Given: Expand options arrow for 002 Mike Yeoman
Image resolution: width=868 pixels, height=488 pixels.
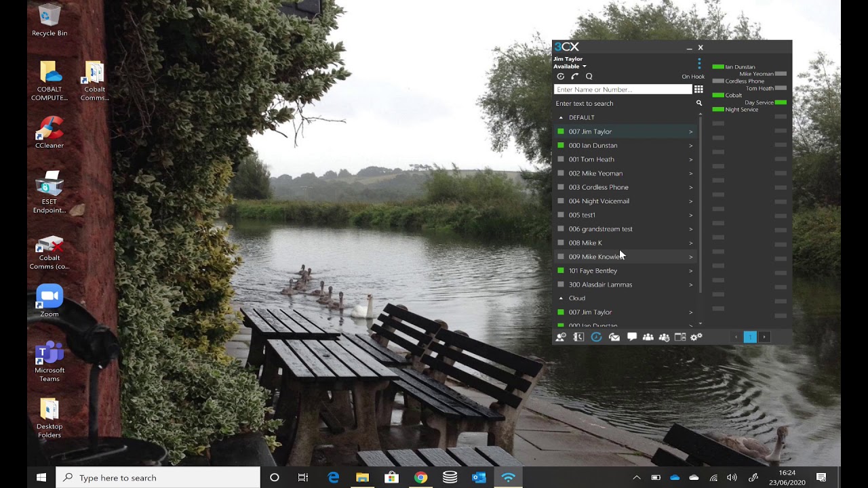Looking at the screenshot, I should [x=691, y=174].
